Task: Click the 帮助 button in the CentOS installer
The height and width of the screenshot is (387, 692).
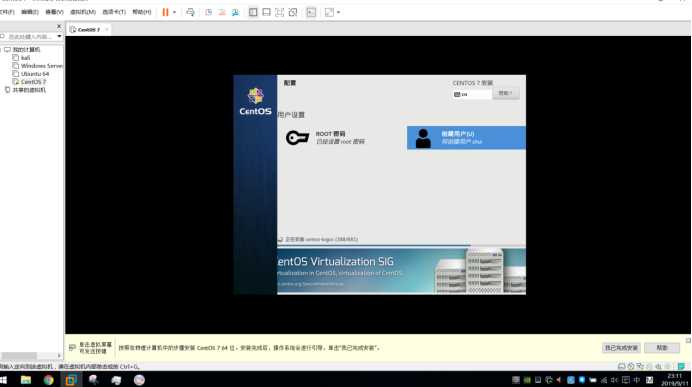Action: tap(505, 93)
